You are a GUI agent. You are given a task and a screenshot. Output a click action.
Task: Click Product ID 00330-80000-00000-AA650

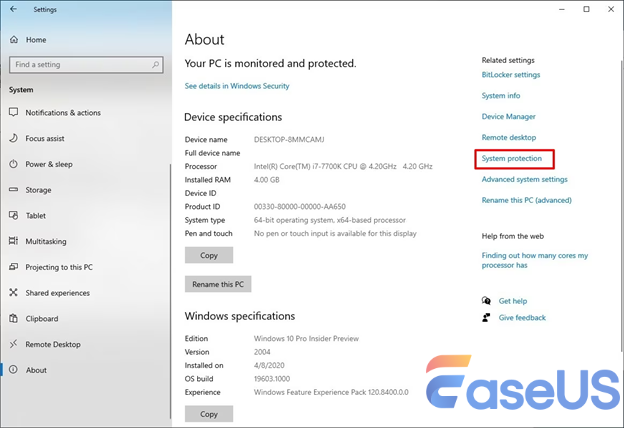(x=300, y=207)
